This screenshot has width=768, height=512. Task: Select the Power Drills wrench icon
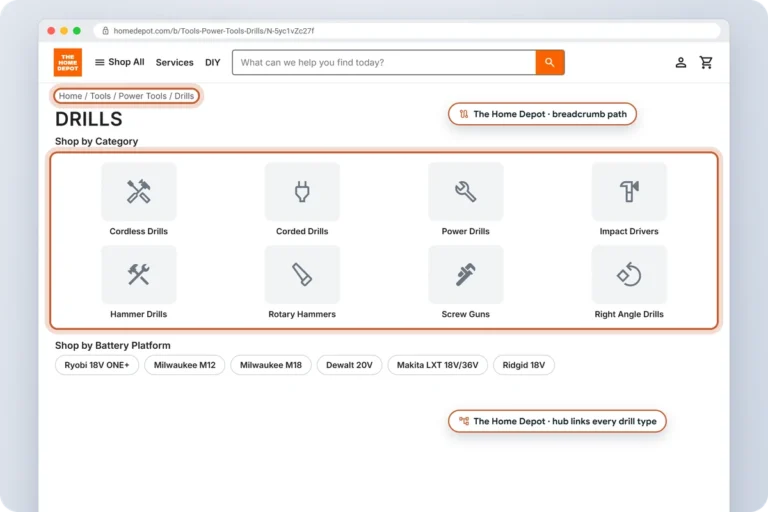466,192
